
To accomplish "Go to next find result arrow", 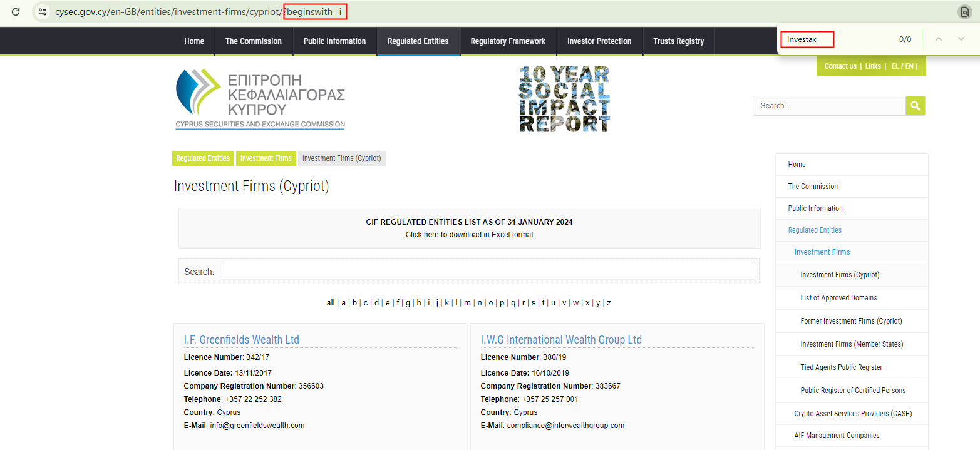I will 961,39.
